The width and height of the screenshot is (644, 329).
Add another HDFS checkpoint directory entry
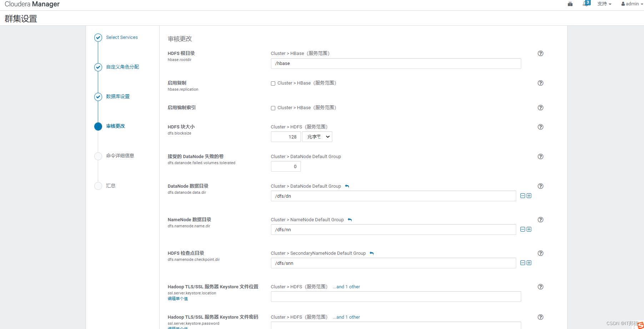point(529,263)
